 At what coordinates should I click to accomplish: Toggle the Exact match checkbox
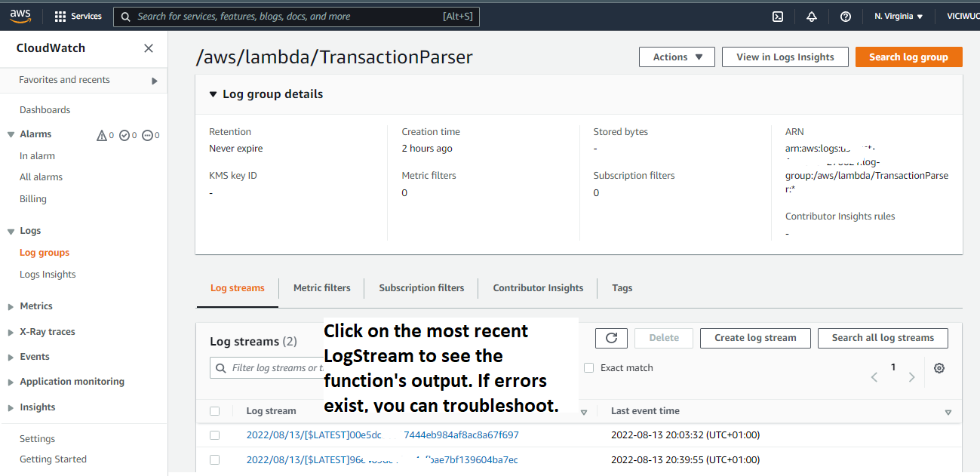coord(589,368)
